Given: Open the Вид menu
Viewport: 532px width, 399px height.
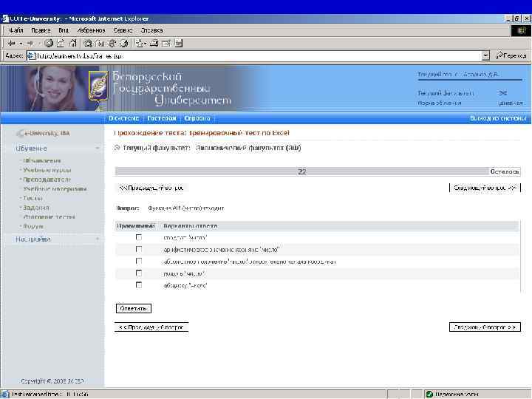Looking at the screenshot, I should coord(64,30).
